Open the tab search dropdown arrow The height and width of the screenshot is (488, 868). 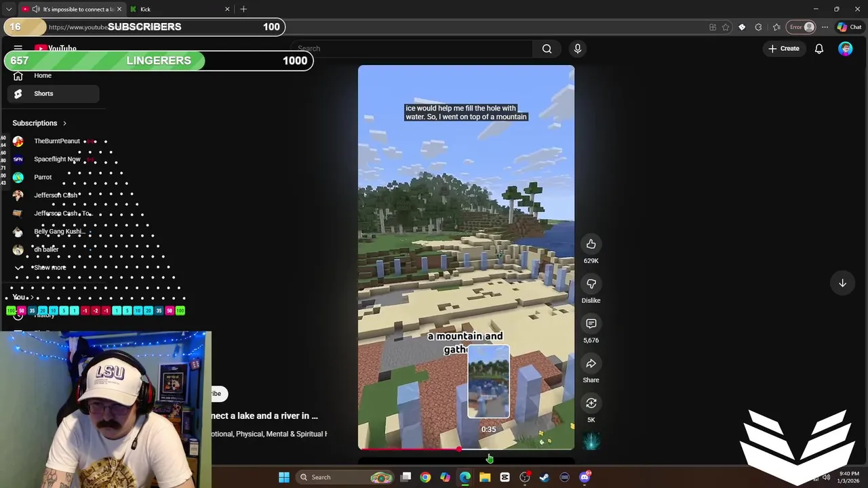(x=9, y=9)
